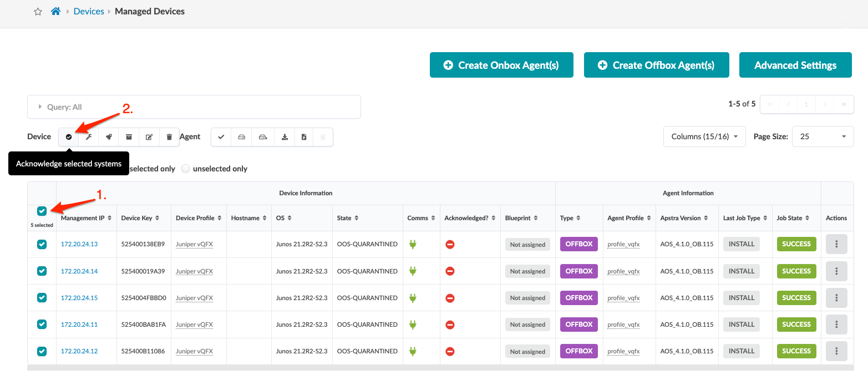868x375 pixels.
Task: Click the home icon in breadcrumb
Action: pos(55,12)
